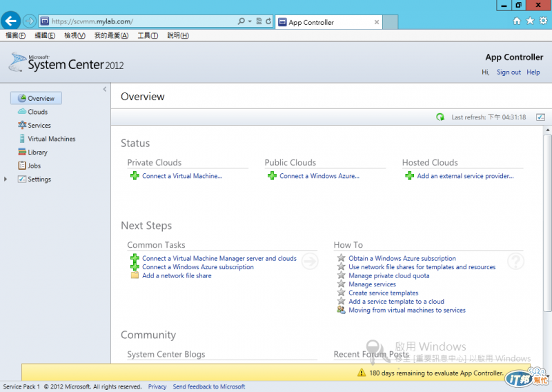Screen dimensions: 552x392
Task: Click the star icon beside Manage services
Action: (341, 284)
